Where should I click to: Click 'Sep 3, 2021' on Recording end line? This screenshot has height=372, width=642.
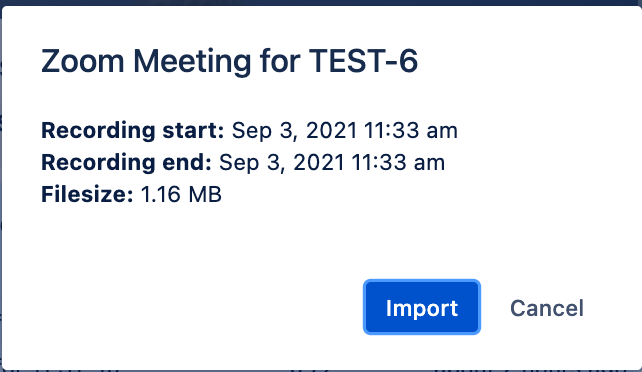(x=282, y=163)
